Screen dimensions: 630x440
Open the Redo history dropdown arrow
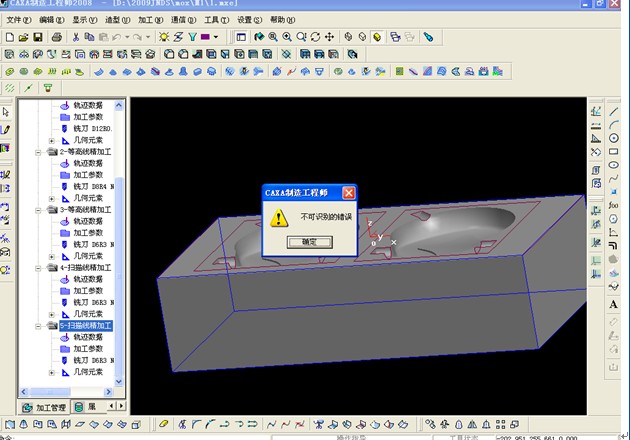click(x=148, y=37)
